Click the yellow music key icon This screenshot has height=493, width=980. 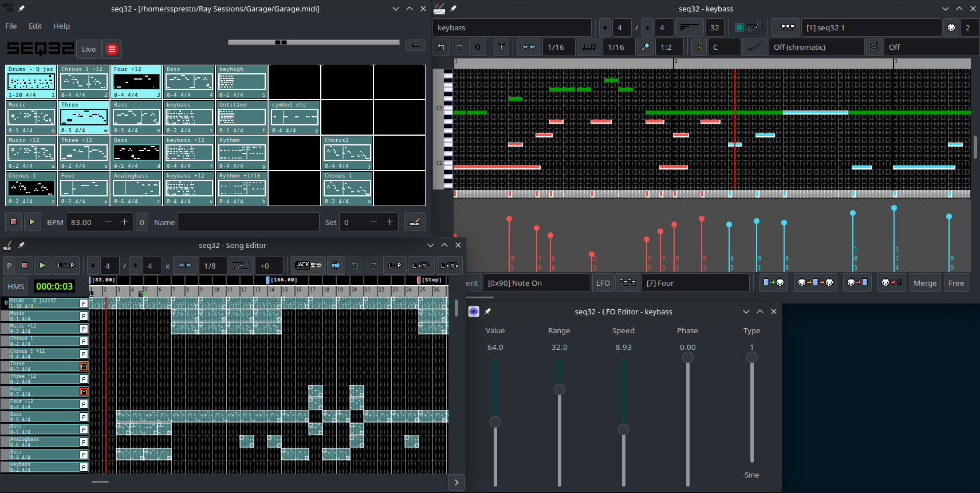[x=699, y=48]
